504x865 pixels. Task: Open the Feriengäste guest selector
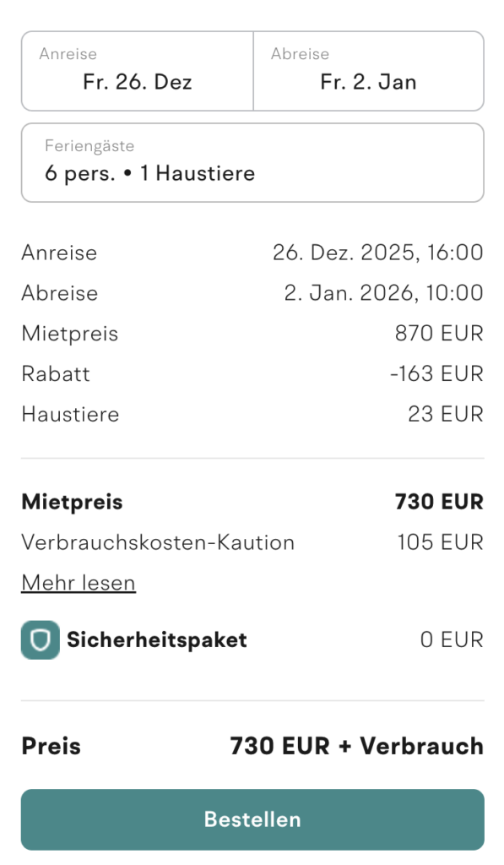[252, 162]
